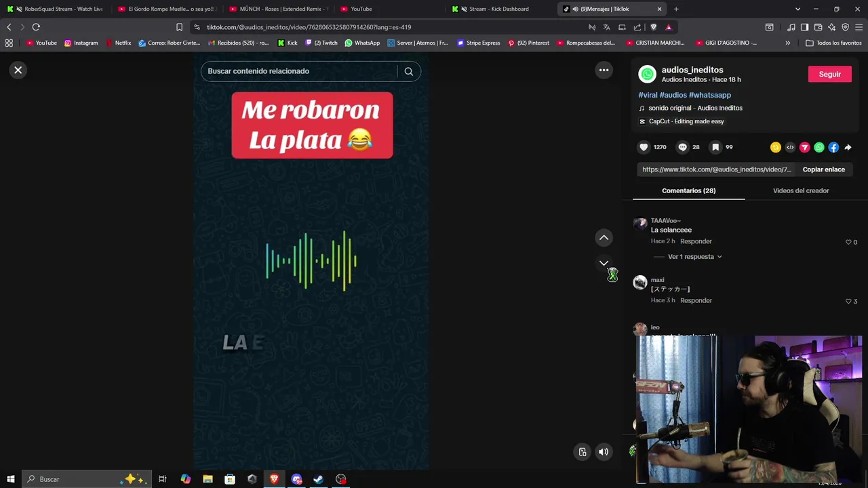Save video with the bookmark icon
The width and height of the screenshot is (868, 488).
pos(715,147)
